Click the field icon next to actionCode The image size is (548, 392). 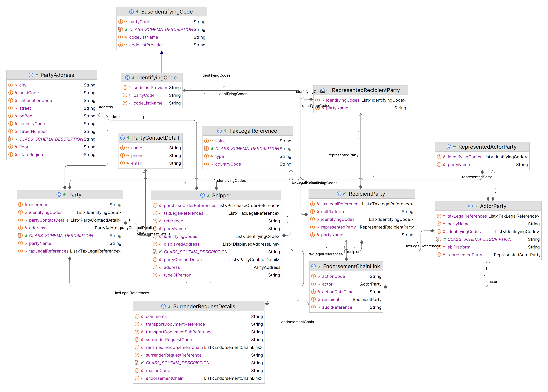pyautogui.click(x=313, y=276)
